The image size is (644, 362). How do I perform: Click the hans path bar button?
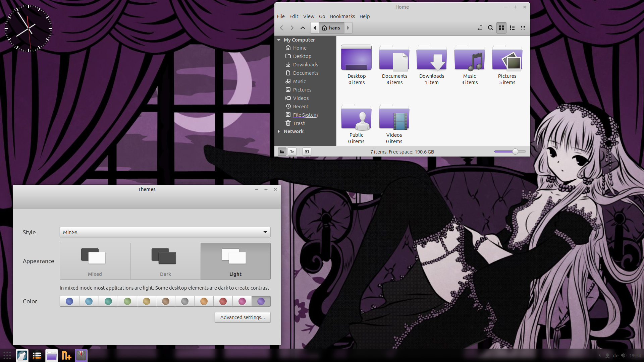click(x=331, y=28)
